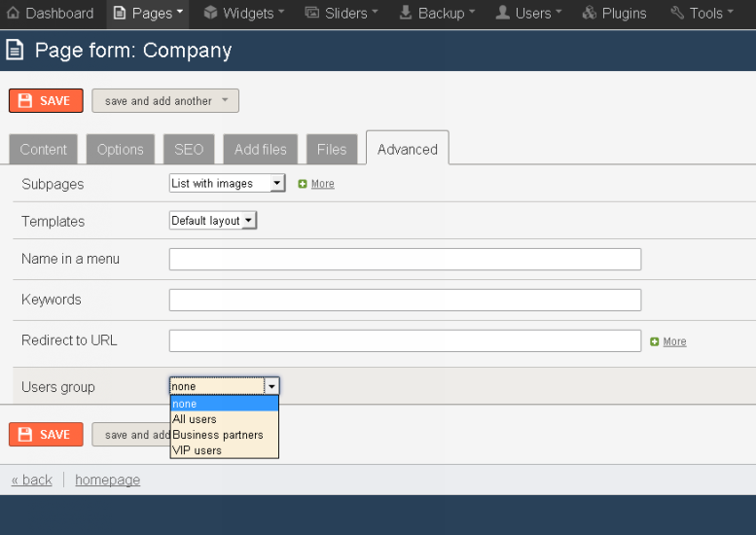Click the top orange SAVE button
This screenshot has width=756, height=535.
click(46, 100)
